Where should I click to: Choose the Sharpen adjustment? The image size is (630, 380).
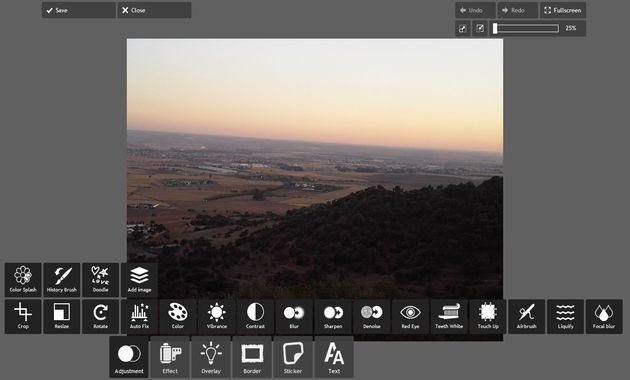click(333, 316)
